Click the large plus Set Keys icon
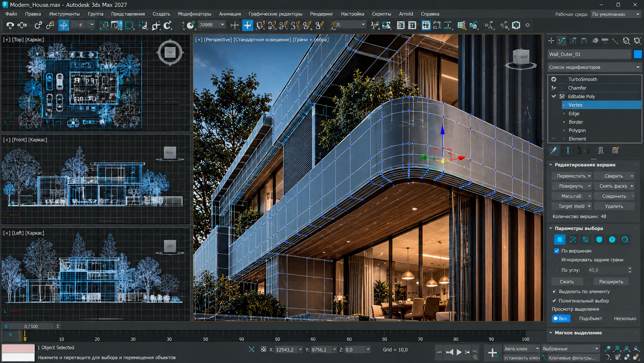The height and width of the screenshot is (363, 644). [x=492, y=353]
